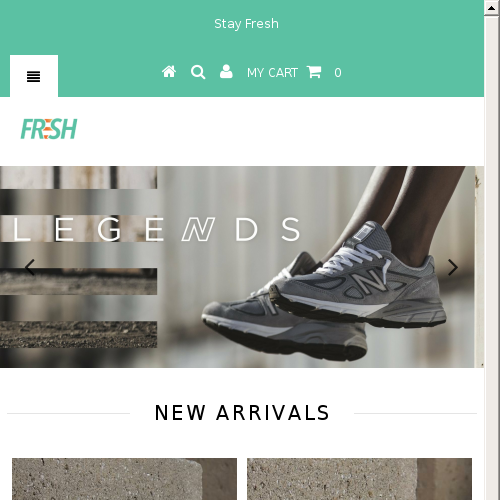Open the user account icon
Viewport: 500px width, 500px height.
[x=226, y=72]
